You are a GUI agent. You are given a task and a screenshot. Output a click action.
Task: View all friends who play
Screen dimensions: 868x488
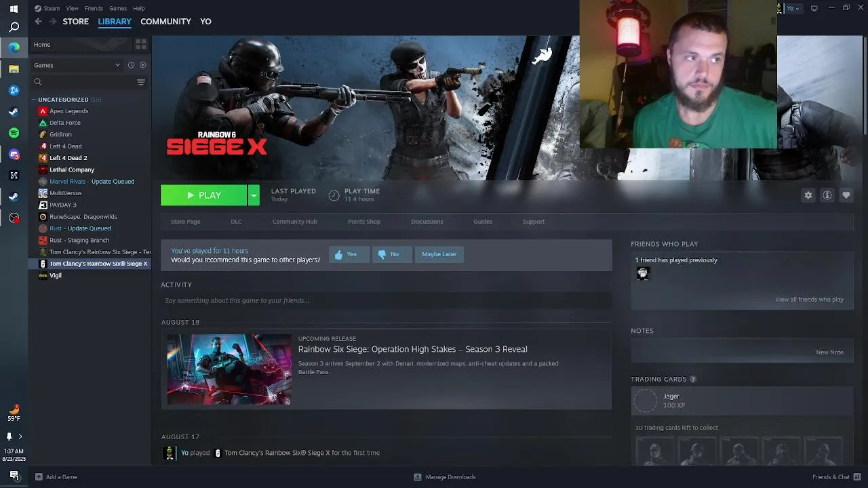809,300
